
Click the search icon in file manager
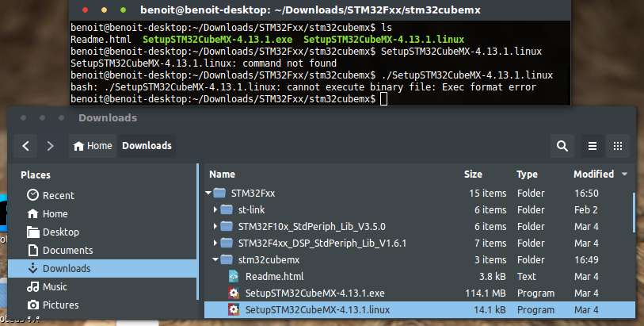click(x=562, y=146)
